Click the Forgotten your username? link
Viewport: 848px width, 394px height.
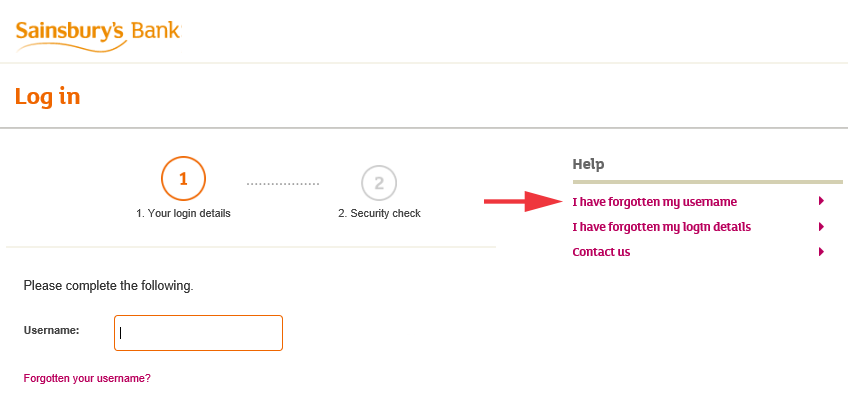click(x=87, y=378)
